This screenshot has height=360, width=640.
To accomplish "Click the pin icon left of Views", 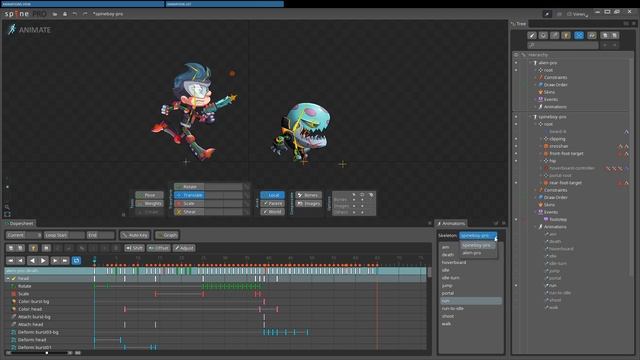I will pos(547,14).
